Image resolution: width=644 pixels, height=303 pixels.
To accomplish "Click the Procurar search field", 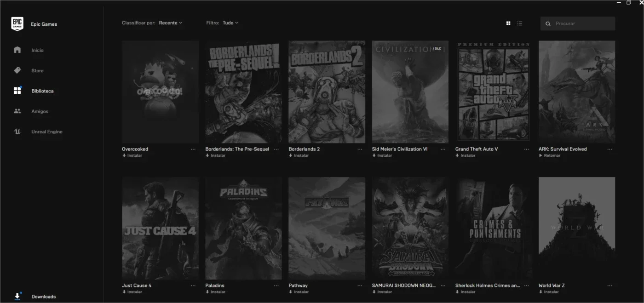I will point(578,23).
